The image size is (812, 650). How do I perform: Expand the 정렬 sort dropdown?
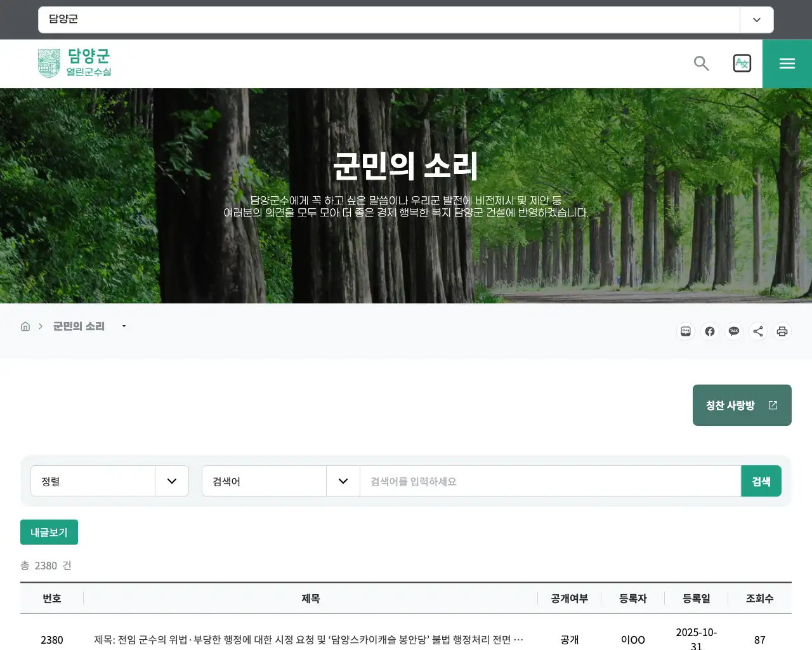click(x=171, y=481)
